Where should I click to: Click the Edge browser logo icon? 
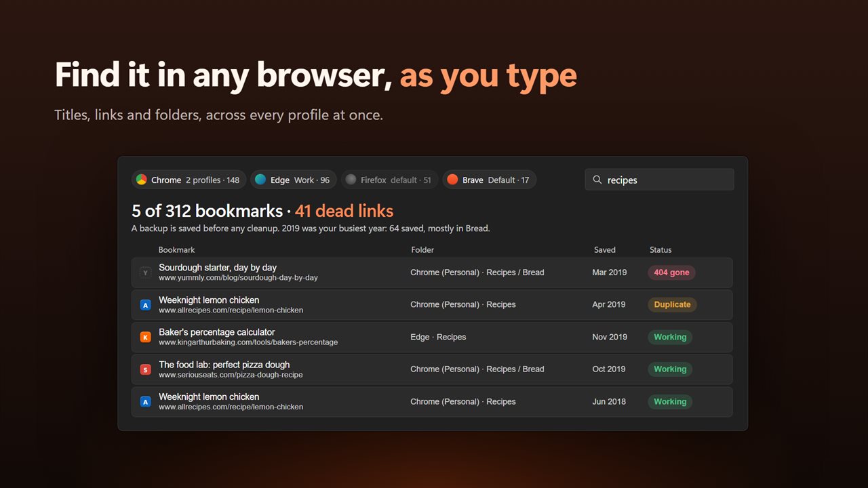260,180
